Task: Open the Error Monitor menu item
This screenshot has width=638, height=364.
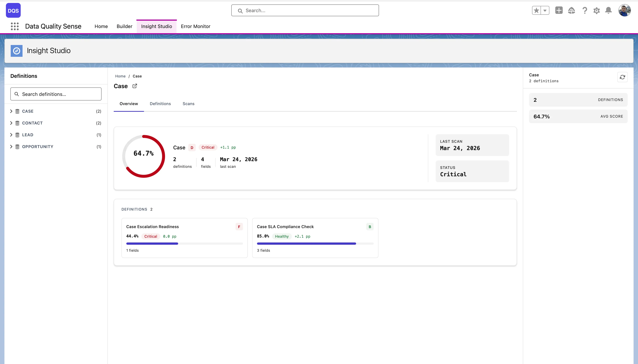Action: pos(195,26)
